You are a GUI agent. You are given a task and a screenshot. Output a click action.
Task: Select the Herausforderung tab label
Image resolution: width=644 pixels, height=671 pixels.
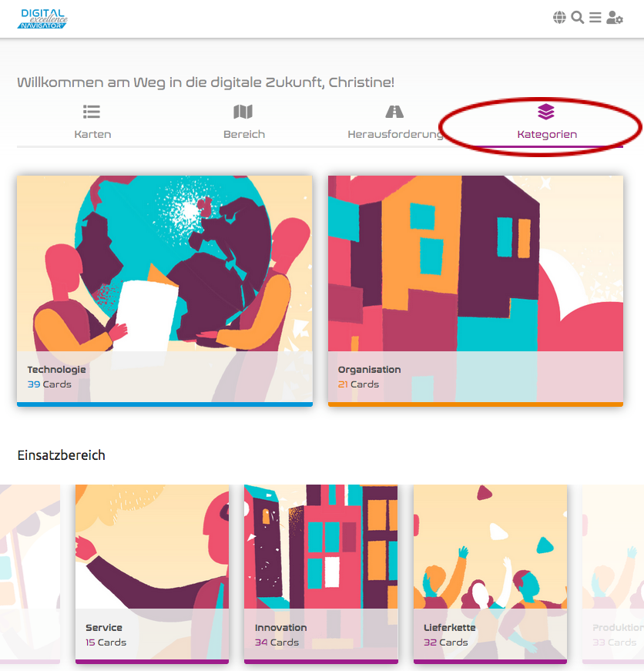(x=395, y=134)
